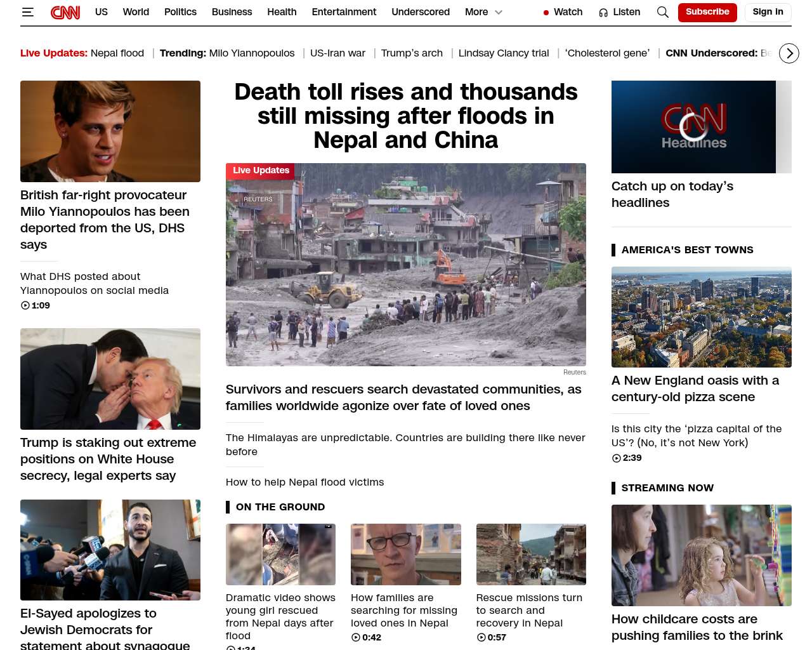Open trending topic Milo Yiannopoulos

coord(252,53)
